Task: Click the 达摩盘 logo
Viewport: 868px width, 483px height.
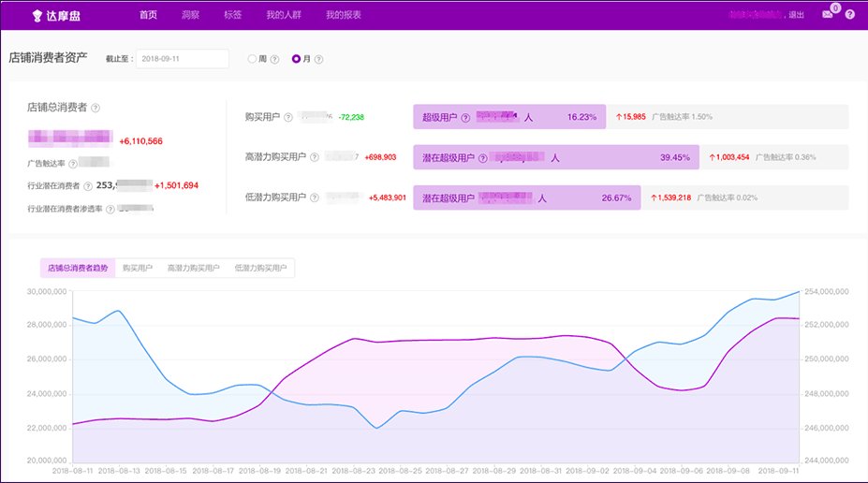Action: 56,15
